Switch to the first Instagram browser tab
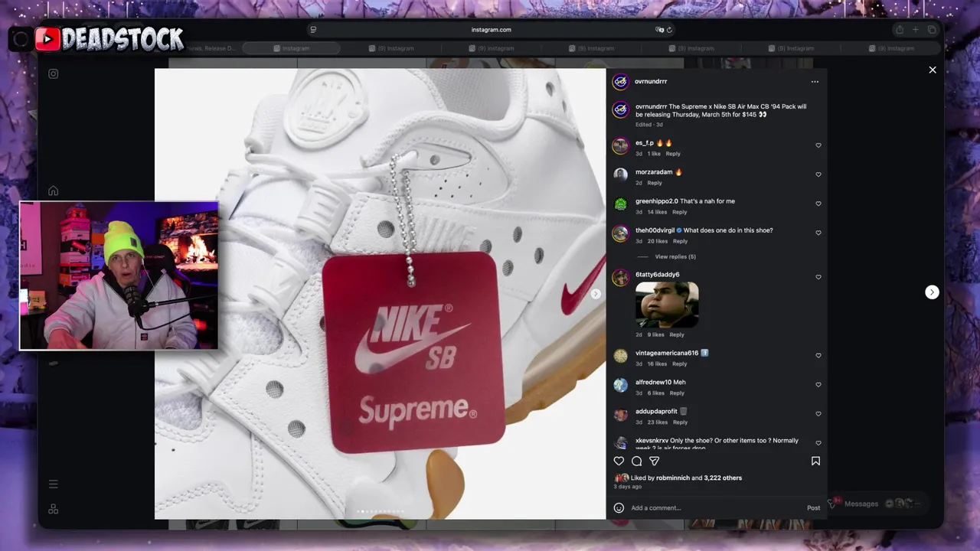980x551 pixels. (291, 48)
